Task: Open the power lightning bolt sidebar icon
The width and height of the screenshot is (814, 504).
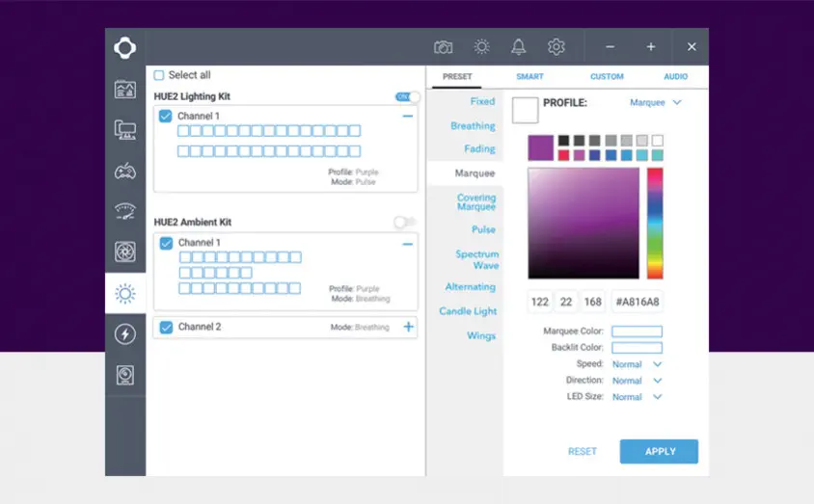Action: 125,334
